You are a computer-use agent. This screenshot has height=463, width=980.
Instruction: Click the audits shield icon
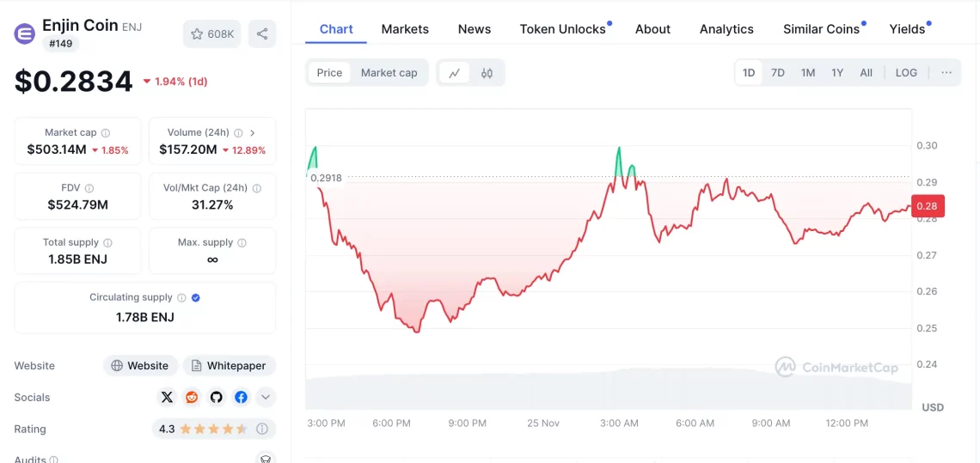pyautogui.click(x=266, y=458)
